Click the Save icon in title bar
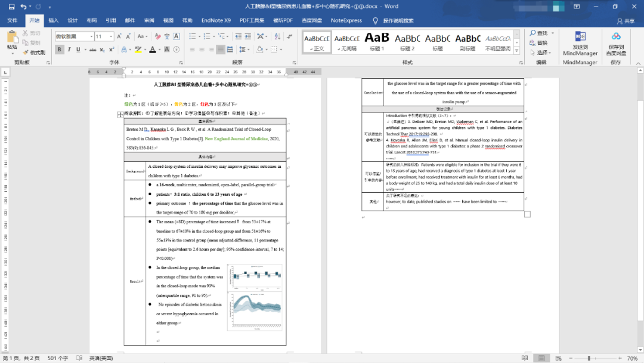The image size is (644, 363). (11, 7)
